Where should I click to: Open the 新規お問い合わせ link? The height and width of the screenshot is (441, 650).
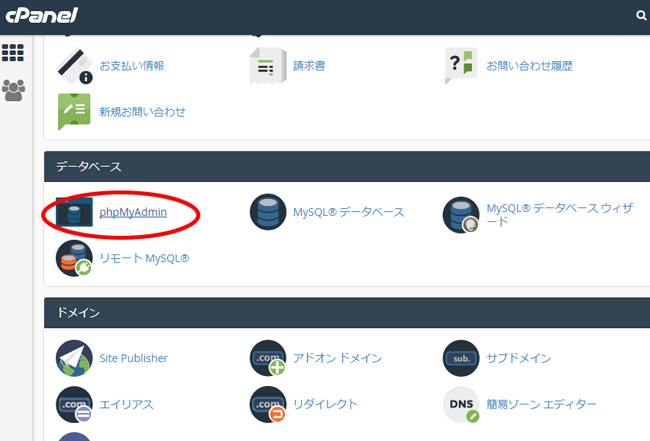[142, 112]
